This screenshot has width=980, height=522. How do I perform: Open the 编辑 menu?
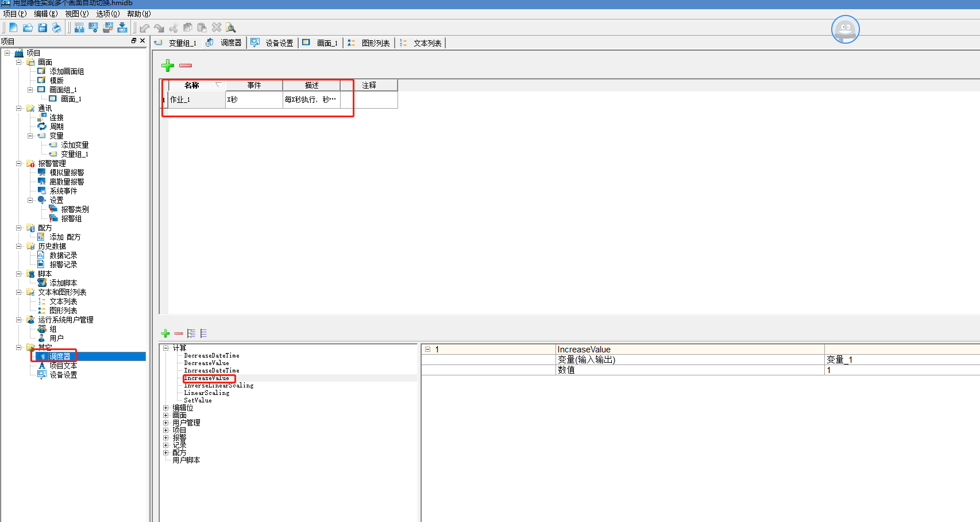[x=46, y=14]
